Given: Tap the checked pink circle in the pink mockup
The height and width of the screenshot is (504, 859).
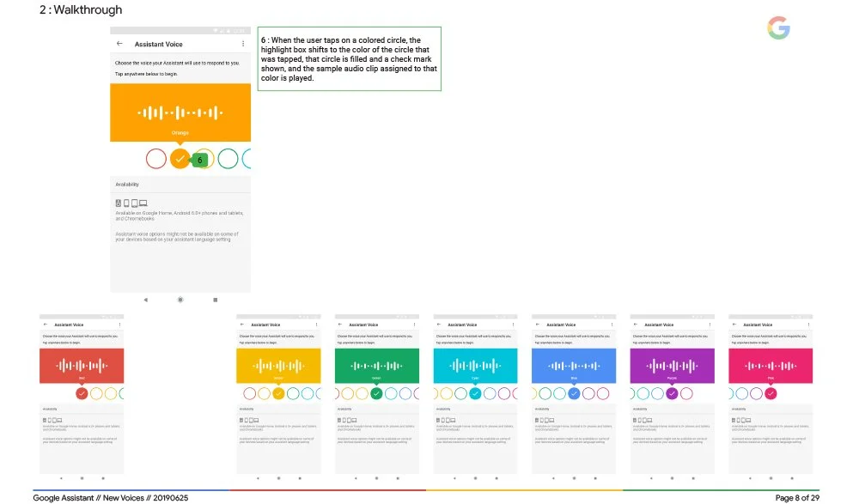Looking at the screenshot, I should [771, 393].
